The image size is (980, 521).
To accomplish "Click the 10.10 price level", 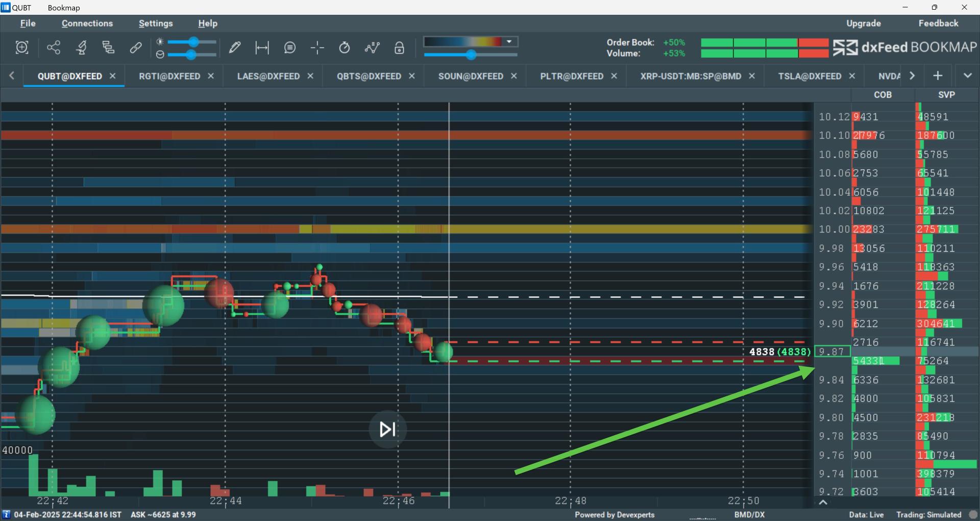I will pyautogui.click(x=834, y=135).
